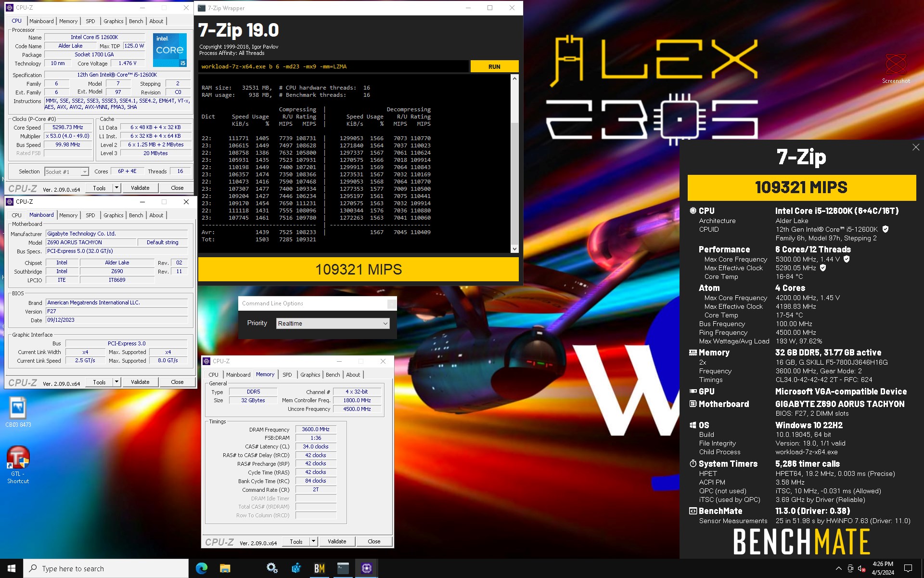Click the 7-Zip command line input field
The image size is (924, 578).
click(x=334, y=66)
